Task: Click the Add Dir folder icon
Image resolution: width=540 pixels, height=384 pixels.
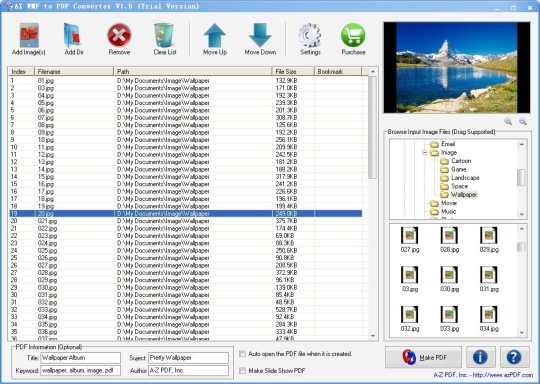Action: coord(73,35)
